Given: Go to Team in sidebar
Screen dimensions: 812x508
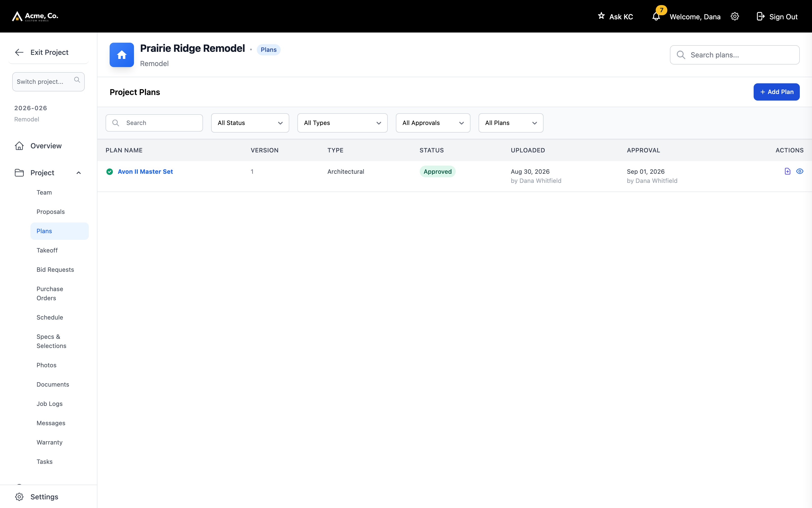Looking at the screenshot, I should tap(44, 193).
